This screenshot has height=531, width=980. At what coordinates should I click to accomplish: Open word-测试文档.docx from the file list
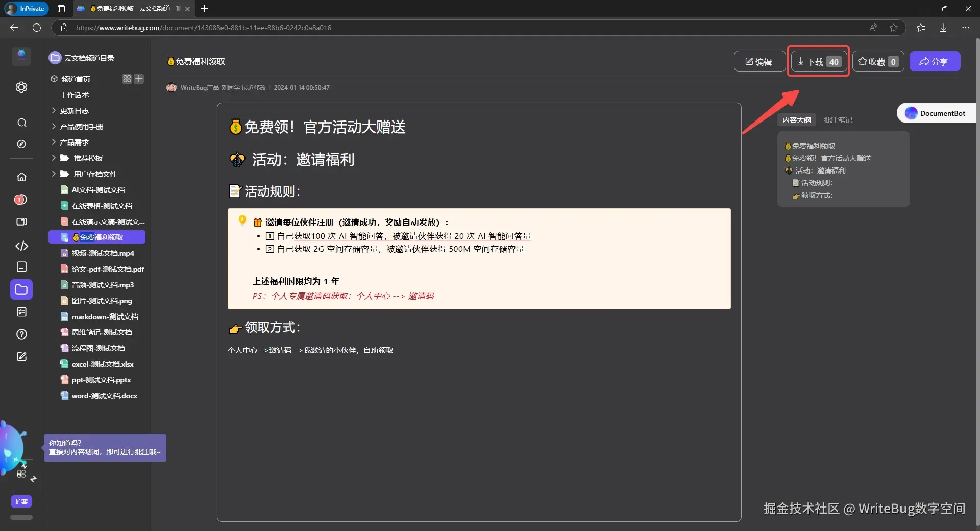[x=104, y=396]
